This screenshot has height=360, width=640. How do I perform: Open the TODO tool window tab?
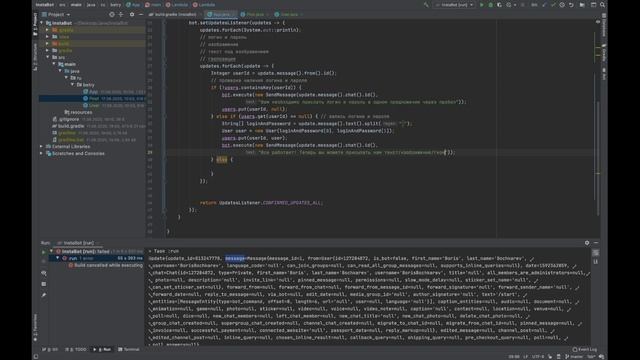coord(76,349)
